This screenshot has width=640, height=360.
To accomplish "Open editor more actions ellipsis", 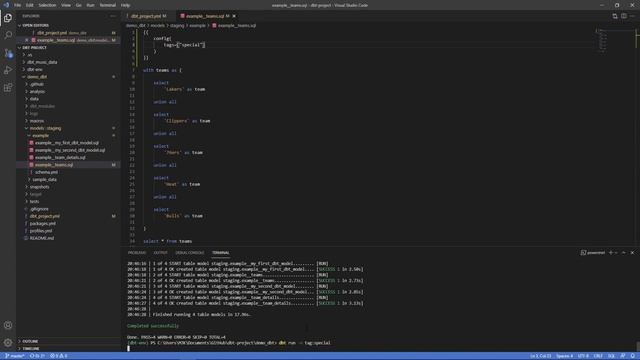I will 632,16.
